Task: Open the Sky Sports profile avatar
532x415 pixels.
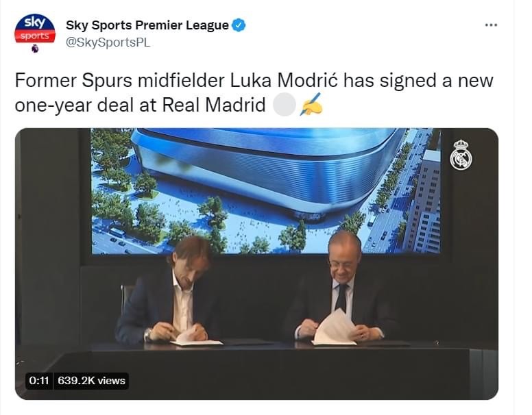Action: tap(34, 29)
